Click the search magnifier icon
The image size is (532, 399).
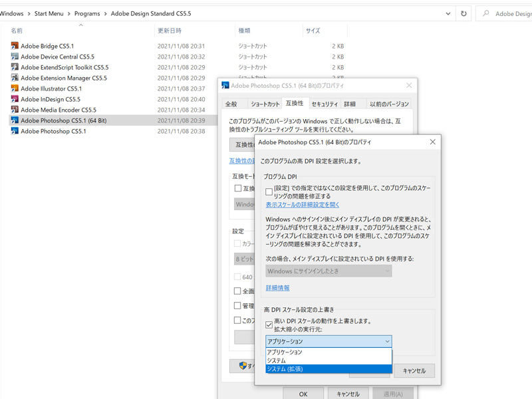[486, 13]
